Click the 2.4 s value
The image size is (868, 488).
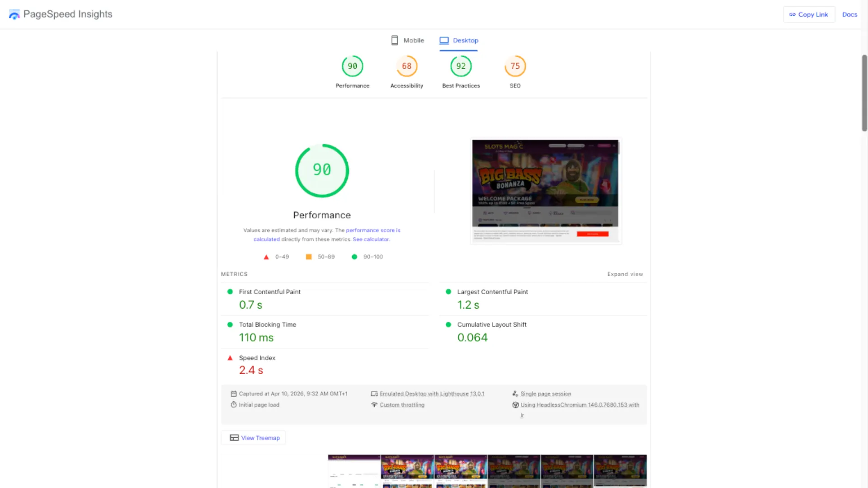tap(251, 371)
